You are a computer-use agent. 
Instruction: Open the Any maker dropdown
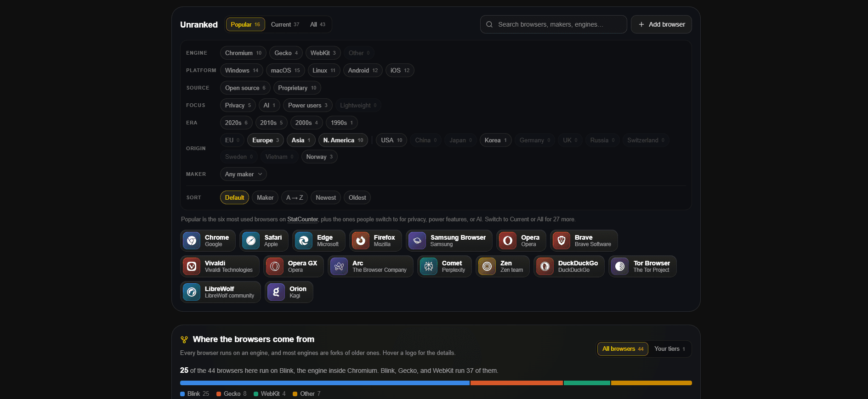click(243, 174)
